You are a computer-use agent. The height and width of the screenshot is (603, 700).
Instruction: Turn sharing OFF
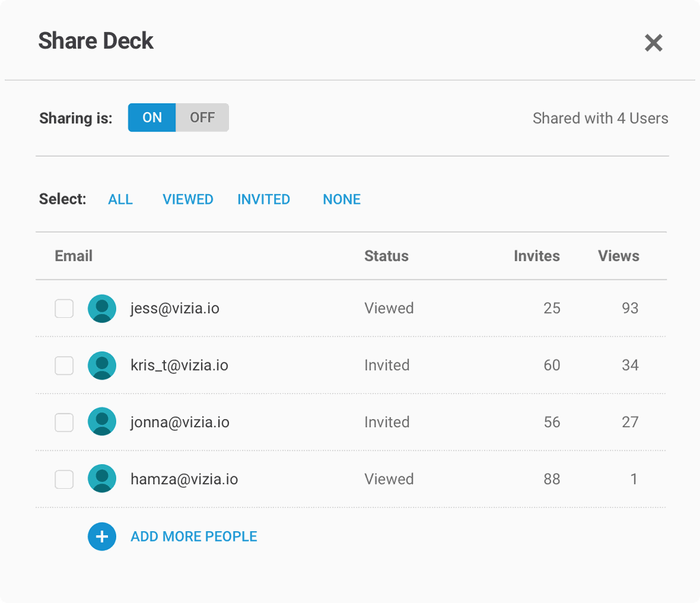(202, 118)
